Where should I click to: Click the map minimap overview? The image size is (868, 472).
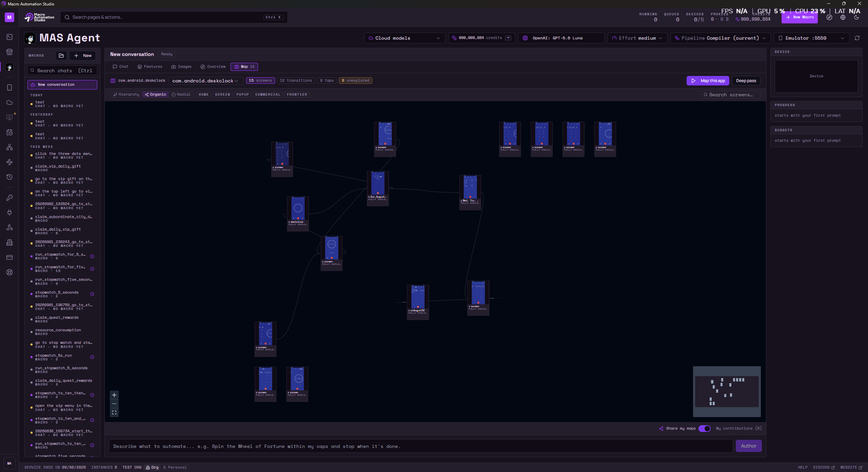point(726,392)
